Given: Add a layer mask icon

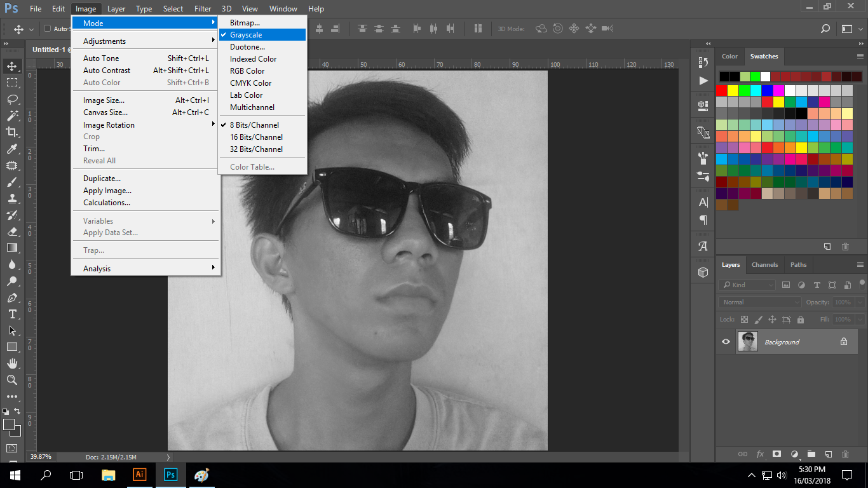Looking at the screenshot, I should [776, 454].
